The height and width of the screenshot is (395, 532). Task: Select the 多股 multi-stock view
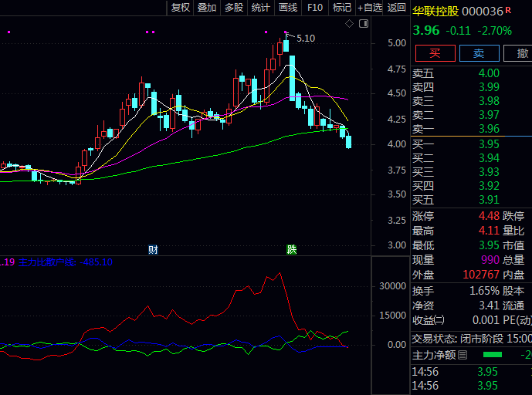pos(234,8)
